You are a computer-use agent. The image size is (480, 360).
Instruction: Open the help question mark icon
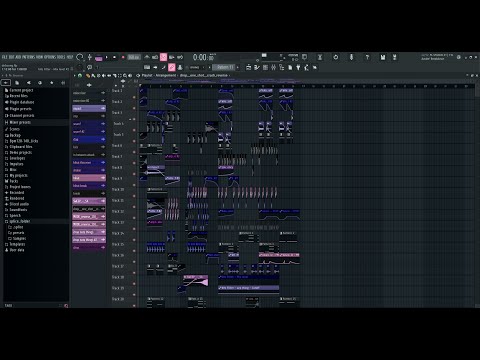click(367, 57)
